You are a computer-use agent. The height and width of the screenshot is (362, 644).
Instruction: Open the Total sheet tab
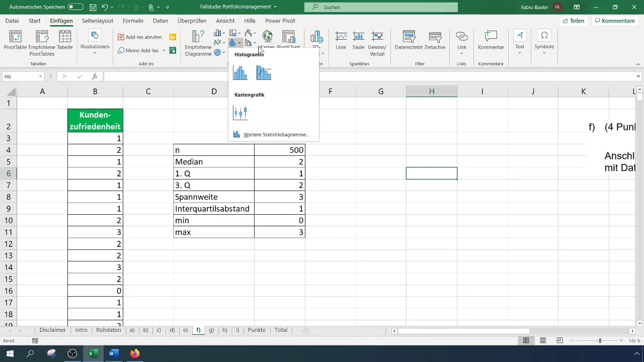(281, 330)
